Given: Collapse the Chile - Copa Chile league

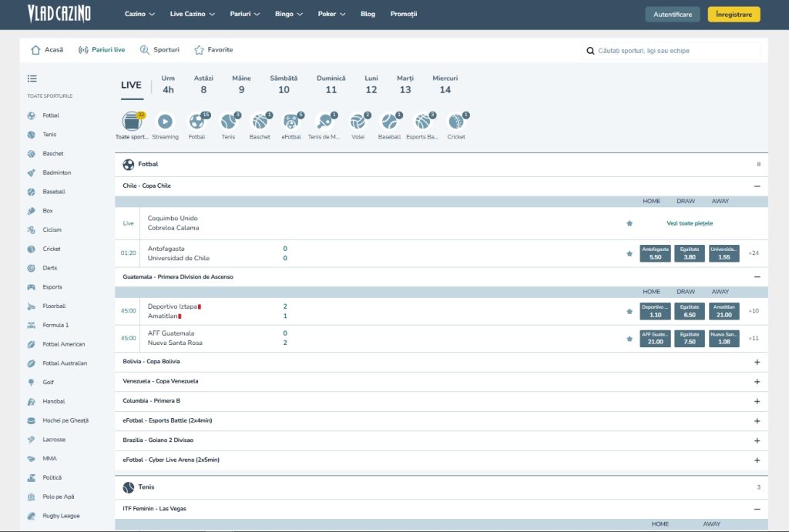Looking at the screenshot, I should (757, 186).
